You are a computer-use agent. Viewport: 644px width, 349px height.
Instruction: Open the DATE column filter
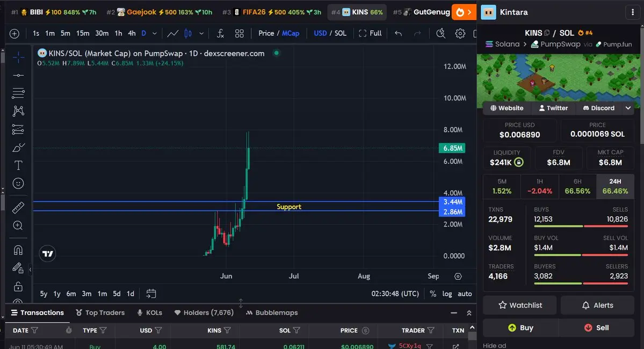pos(35,330)
